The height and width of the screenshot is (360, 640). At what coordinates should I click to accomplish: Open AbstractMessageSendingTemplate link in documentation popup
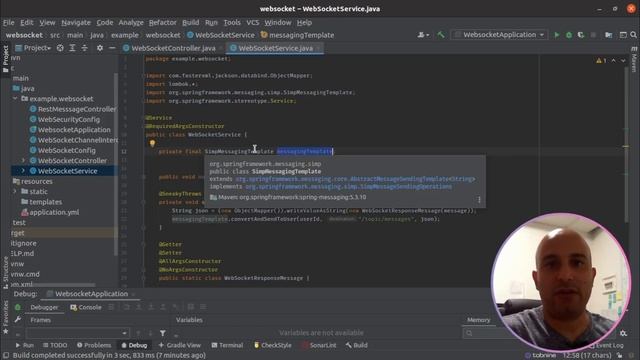pos(355,179)
